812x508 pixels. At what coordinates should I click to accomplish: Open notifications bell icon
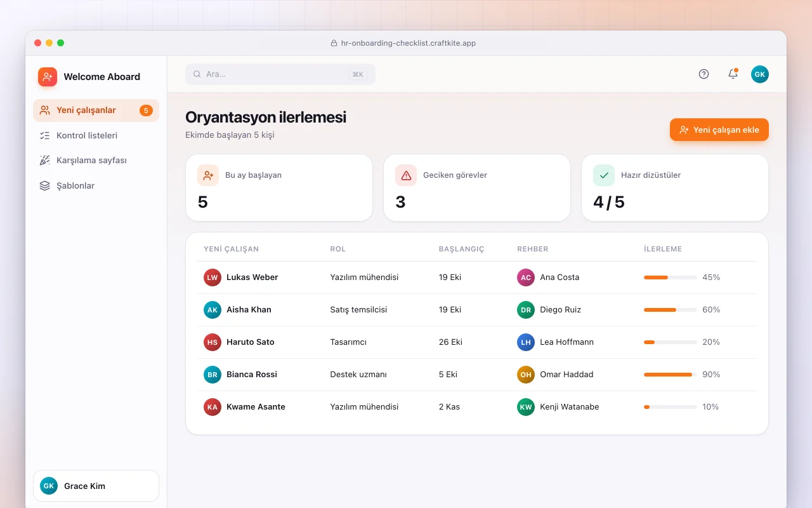point(733,74)
